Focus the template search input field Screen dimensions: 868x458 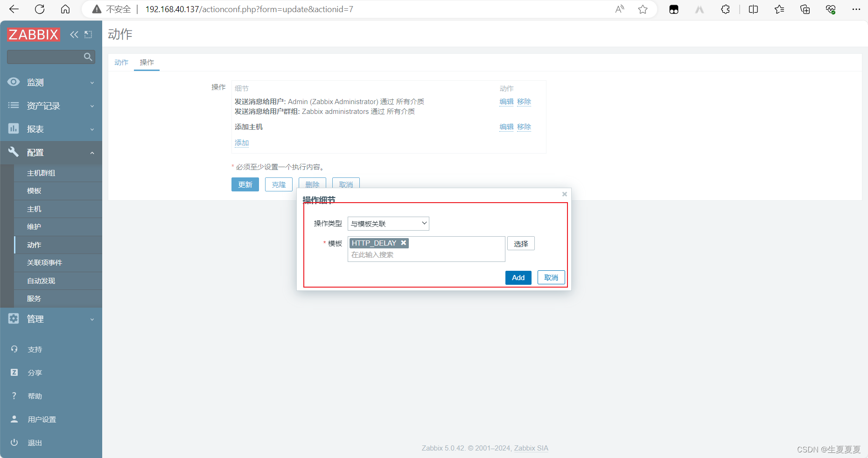pyautogui.click(x=426, y=255)
